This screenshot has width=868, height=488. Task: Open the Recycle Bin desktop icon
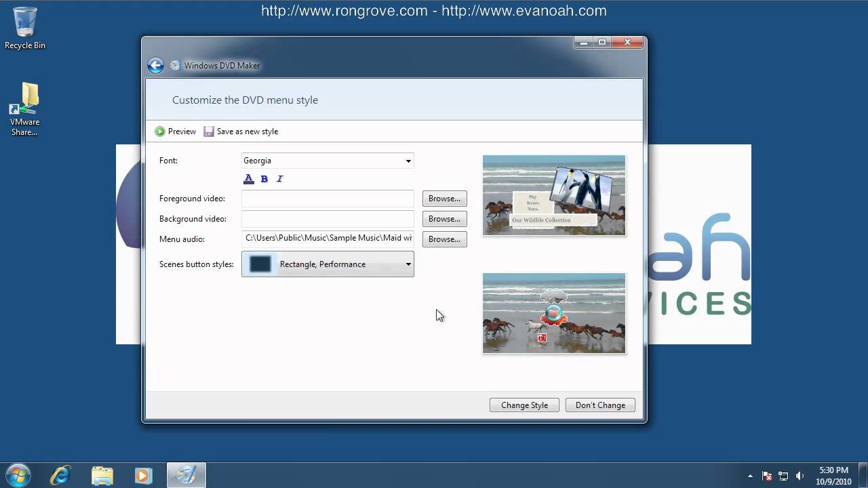coord(25,28)
